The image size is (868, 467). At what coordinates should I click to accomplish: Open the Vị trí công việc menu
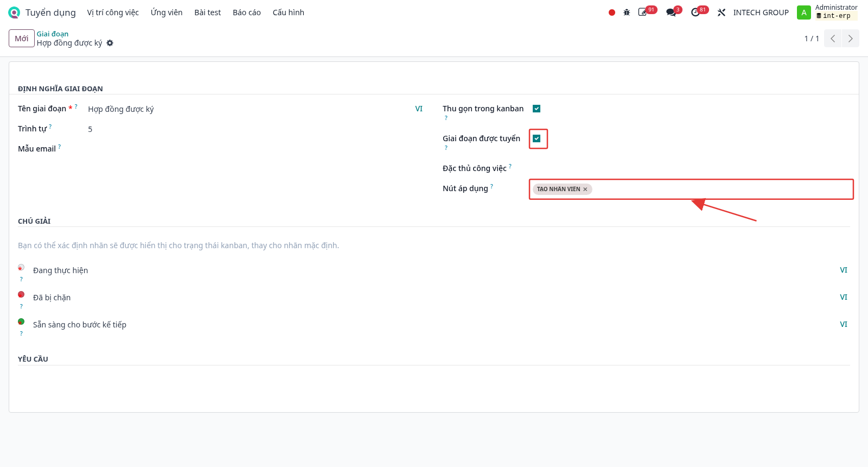[113, 12]
